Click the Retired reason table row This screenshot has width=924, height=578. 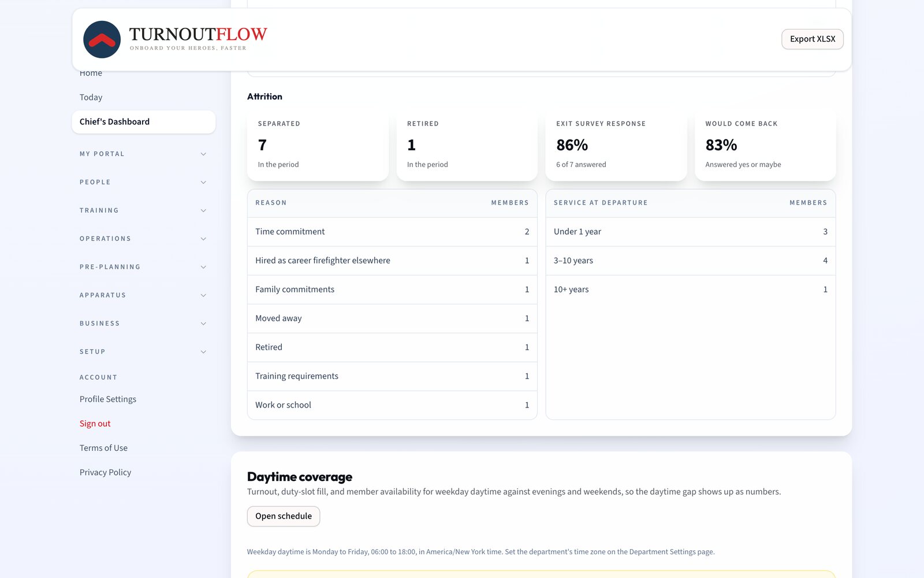pyautogui.click(x=392, y=347)
